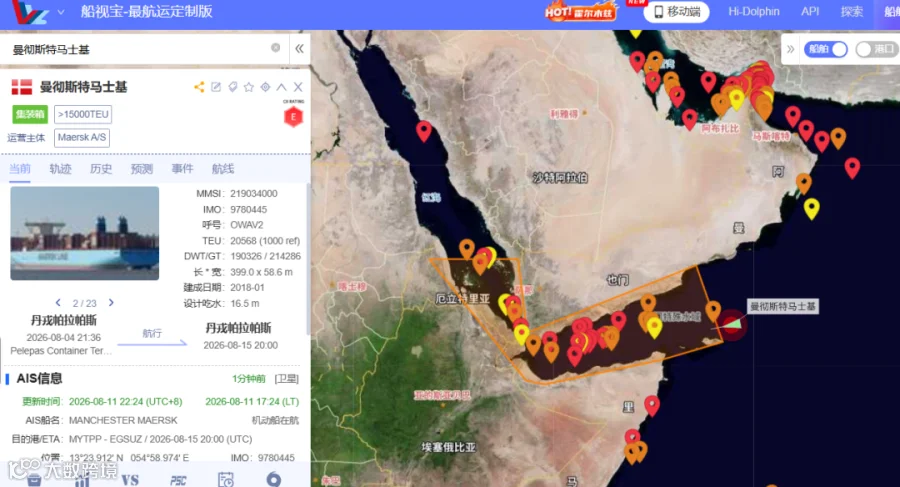This screenshot has width=900, height=487.
Task: Click the Pelepas Container Ter… text
Action: 61,351
